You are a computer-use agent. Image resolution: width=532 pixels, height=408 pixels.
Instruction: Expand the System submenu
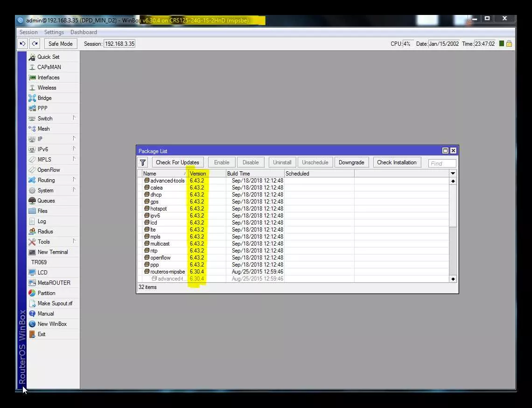tap(74, 190)
